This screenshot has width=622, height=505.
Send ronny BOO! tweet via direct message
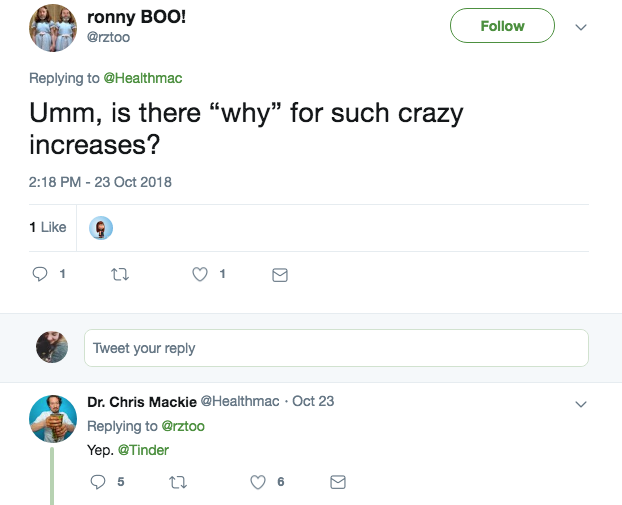point(280,275)
